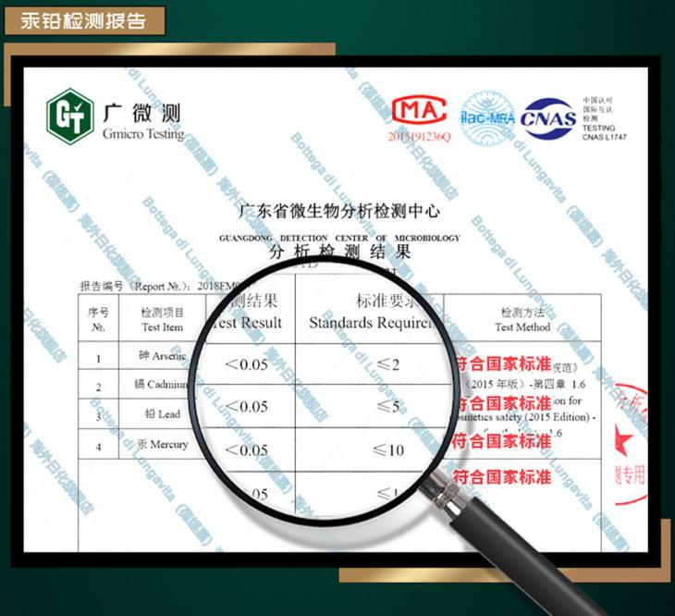675x616 pixels.
Task: Click the 序号 No. column header
Action: [x=98, y=319]
